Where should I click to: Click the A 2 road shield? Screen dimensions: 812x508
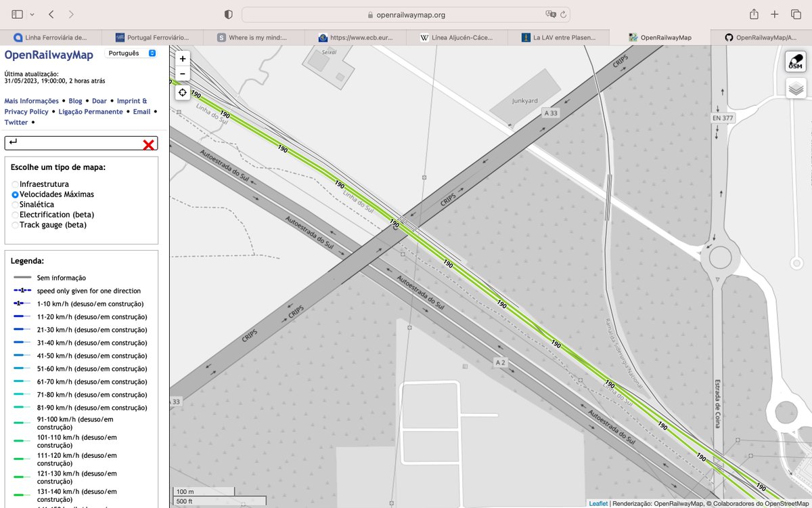(500, 363)
